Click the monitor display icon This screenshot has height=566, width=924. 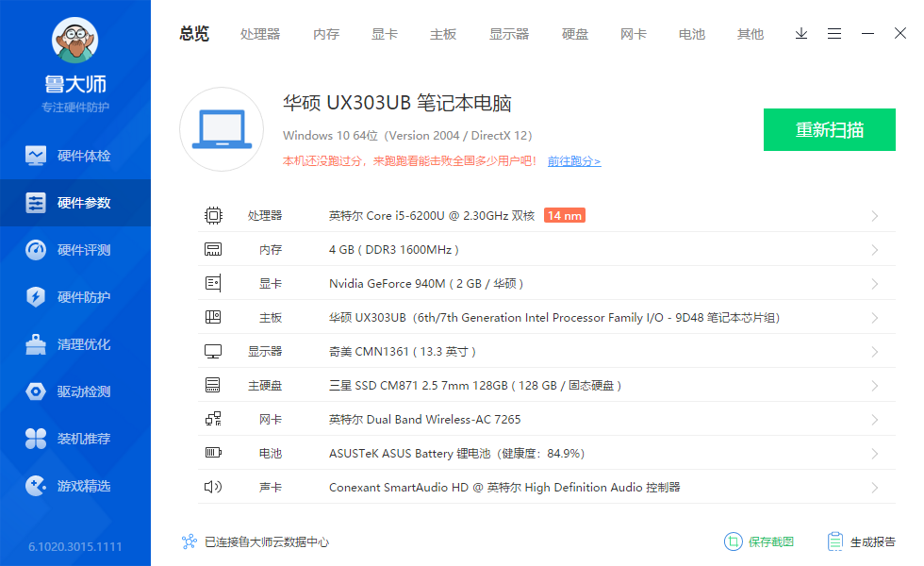[213, 351]
